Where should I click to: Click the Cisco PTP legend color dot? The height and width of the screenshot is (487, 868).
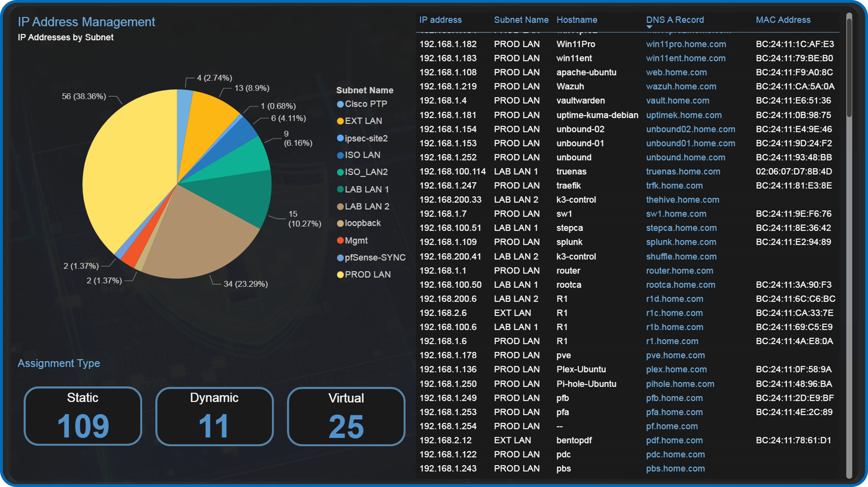pos(340,104)
